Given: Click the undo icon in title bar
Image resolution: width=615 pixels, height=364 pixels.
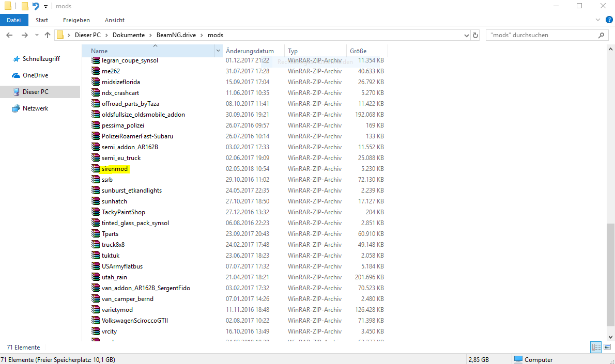Looking at the screenshot, I should tap(36, 6).
